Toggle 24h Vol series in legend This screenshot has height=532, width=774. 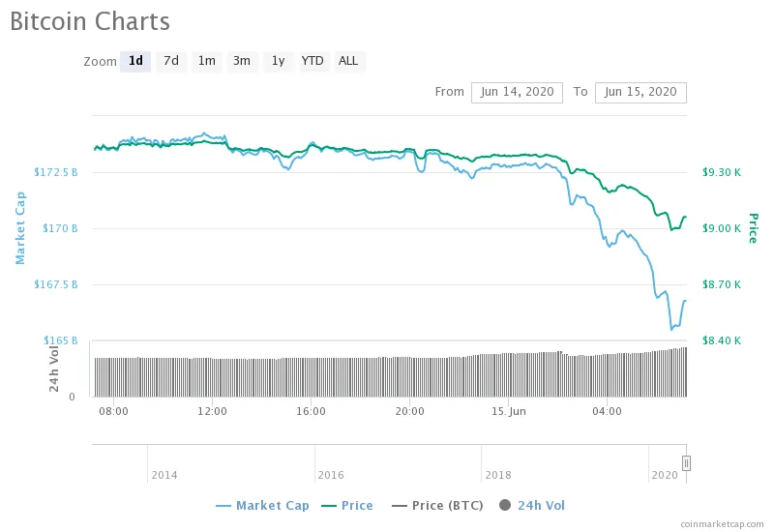pyautogui.click(x=532, y=505)
